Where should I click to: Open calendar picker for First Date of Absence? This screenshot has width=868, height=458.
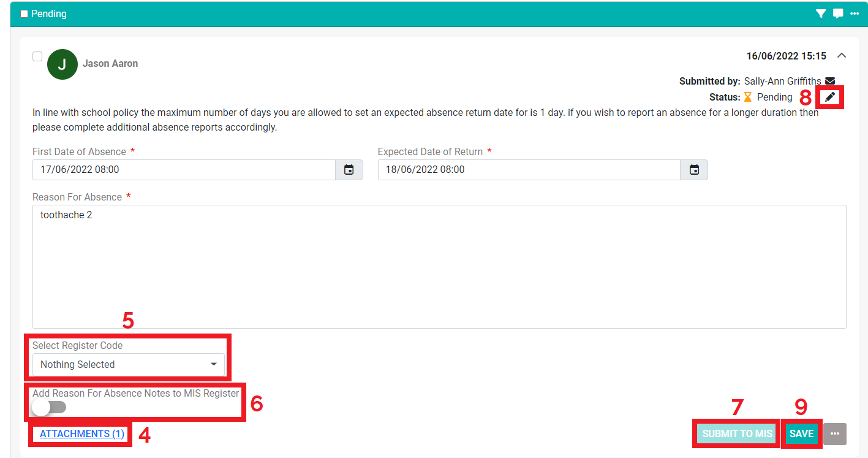(x=349, y=170)
